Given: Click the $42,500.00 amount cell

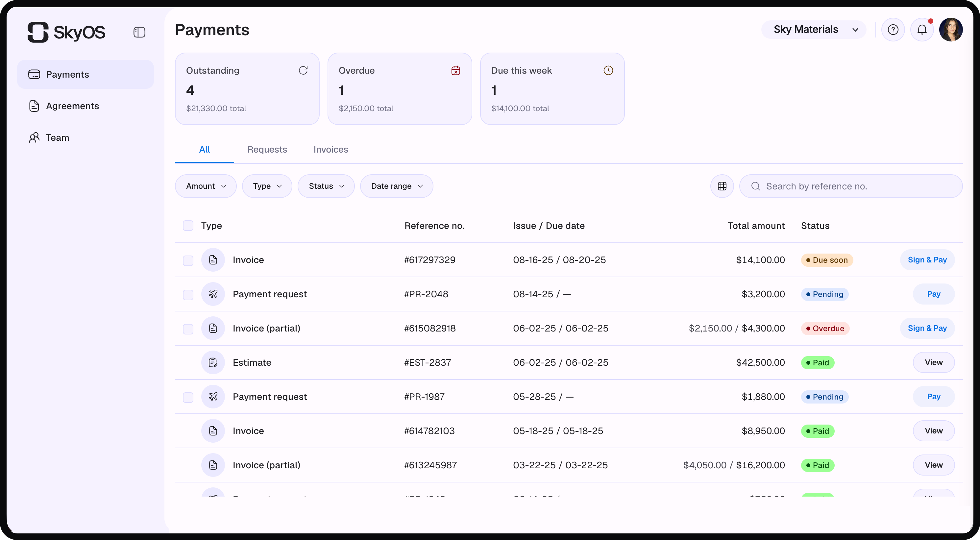Looking at the screenshot, I should click(761, 363).
